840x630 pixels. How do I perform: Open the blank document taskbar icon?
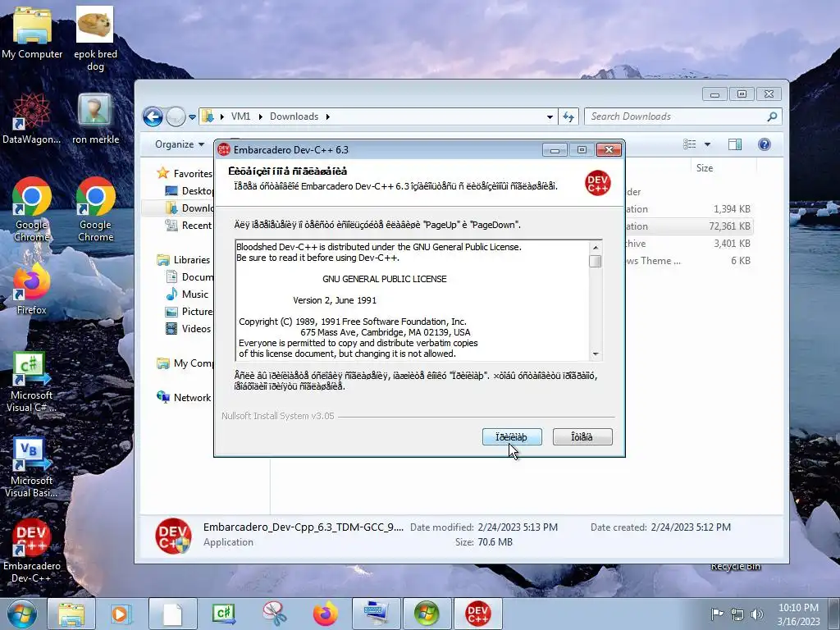[x=172, y=614]
